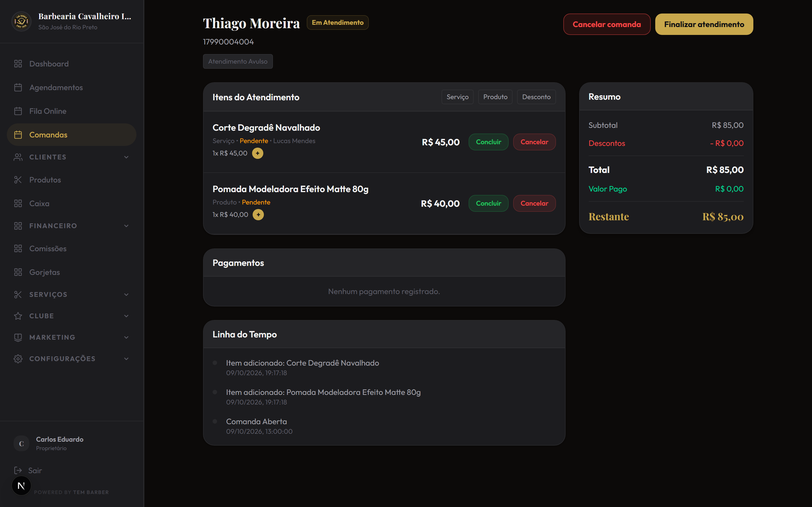Click the round N badge at bottom left

tap(21, 486)
